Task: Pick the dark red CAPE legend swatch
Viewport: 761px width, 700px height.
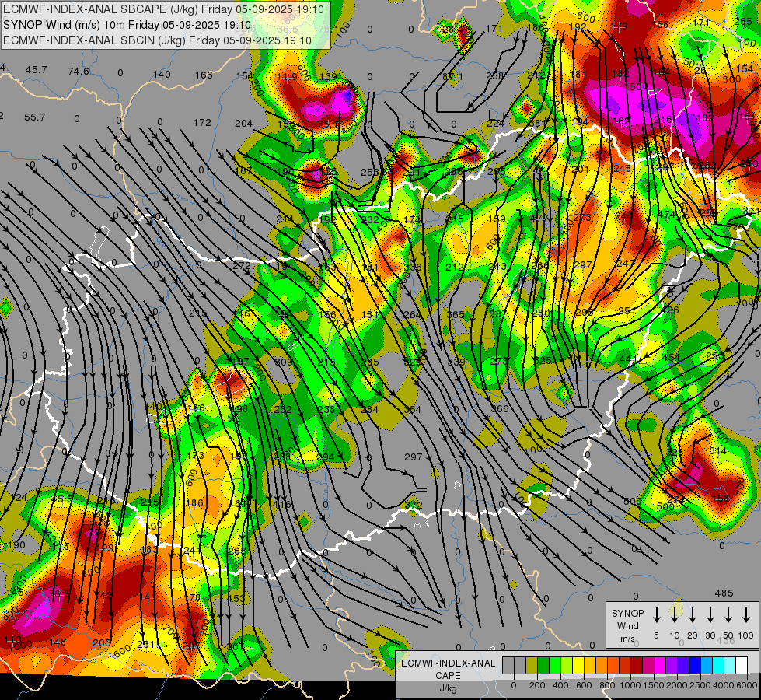Action: click(x=637, y=665)
